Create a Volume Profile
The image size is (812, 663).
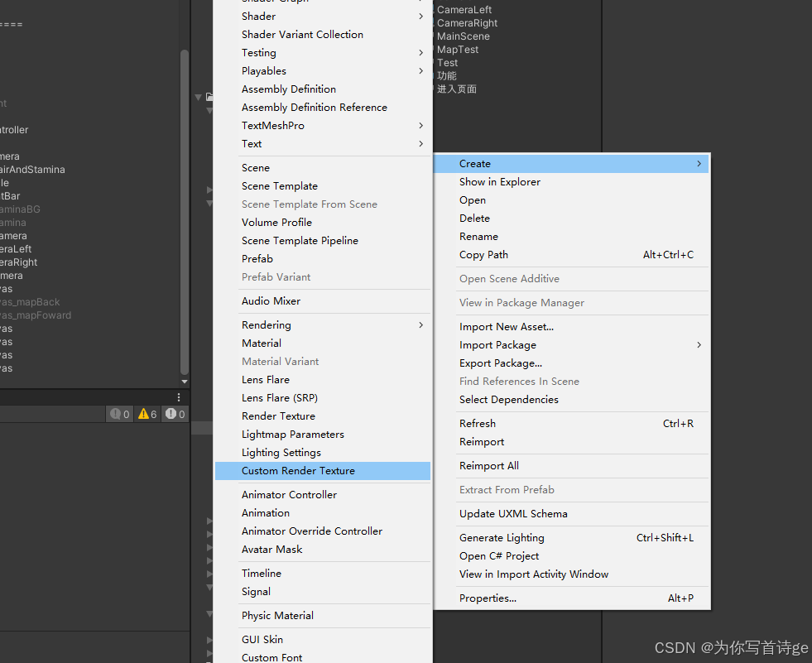pyautogui.click(x=323, y=222)
